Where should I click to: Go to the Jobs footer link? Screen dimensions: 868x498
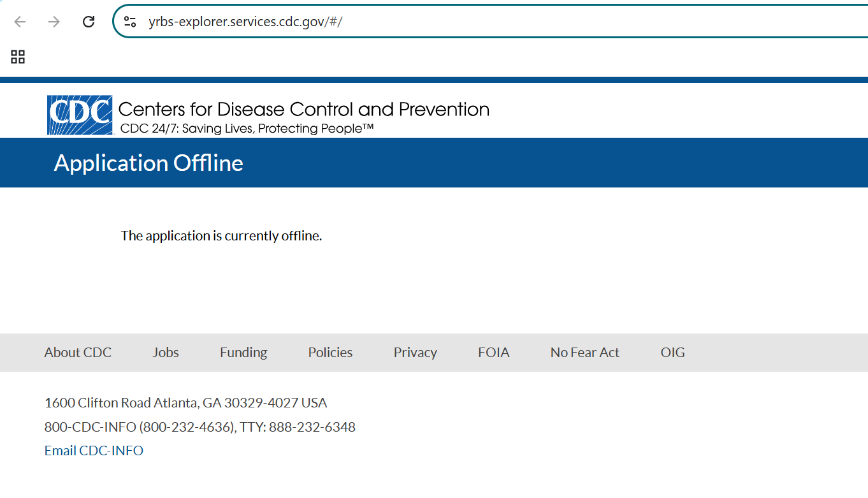click(166, 353)
